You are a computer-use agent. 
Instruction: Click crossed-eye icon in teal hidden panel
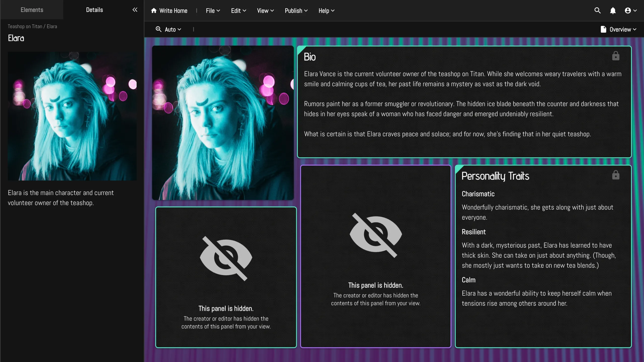(226, 258)
